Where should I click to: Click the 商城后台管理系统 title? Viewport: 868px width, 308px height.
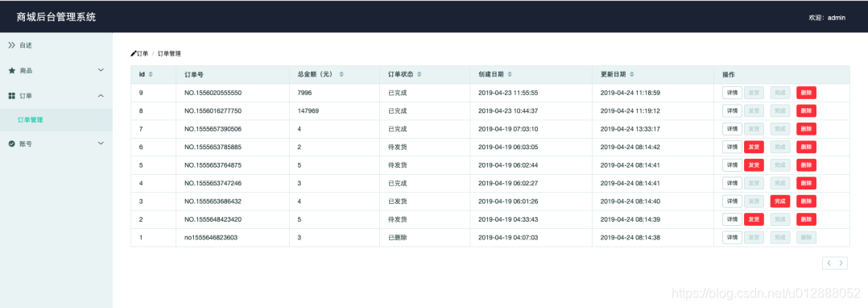[x=56, y=17]
